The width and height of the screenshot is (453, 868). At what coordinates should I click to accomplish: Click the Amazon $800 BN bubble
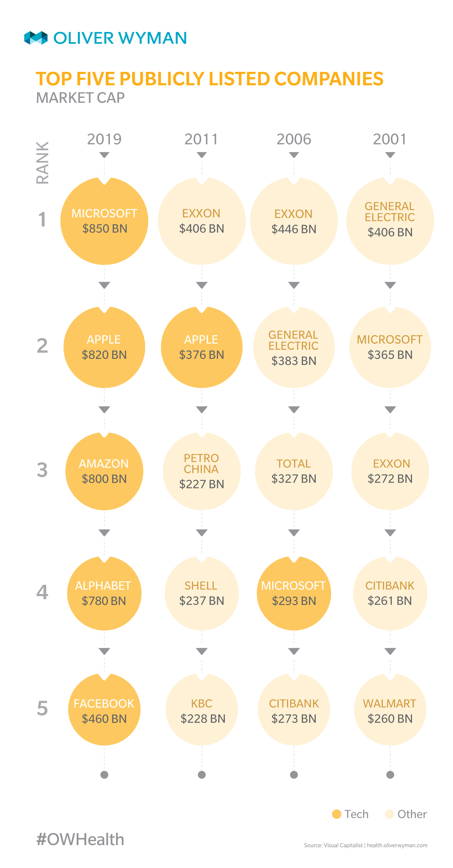coord(104,471)
